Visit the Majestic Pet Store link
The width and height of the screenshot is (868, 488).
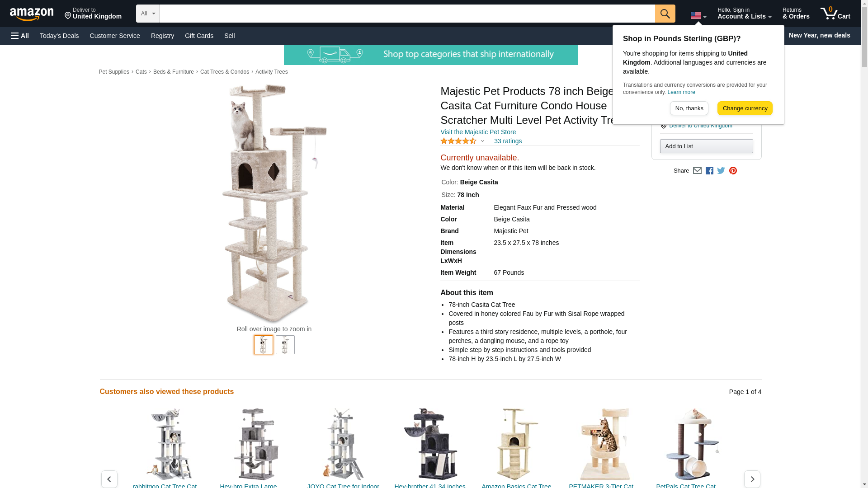click(478, 132)
